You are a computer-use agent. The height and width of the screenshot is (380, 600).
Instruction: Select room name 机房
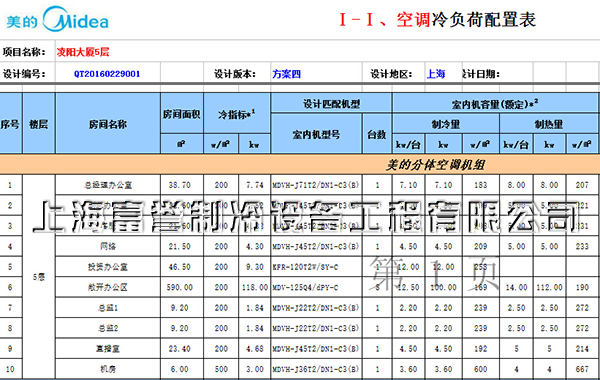pyautogui.click(x=108, y=369)
